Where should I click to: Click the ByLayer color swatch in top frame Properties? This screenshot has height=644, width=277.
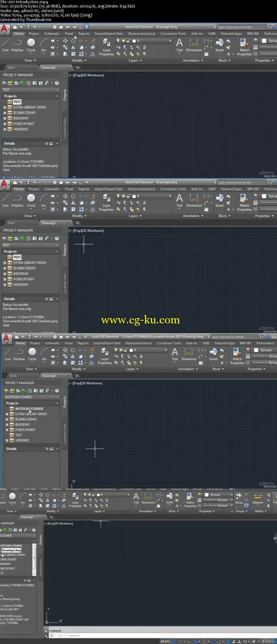264,41
